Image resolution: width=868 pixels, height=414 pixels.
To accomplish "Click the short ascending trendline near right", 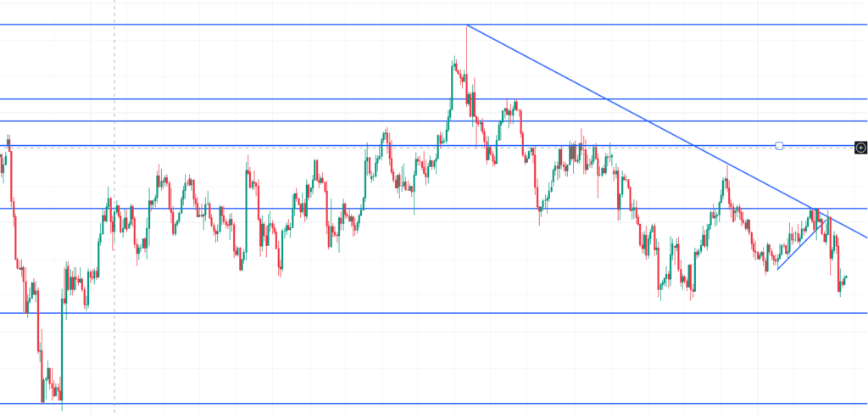I will pos(797,252).
